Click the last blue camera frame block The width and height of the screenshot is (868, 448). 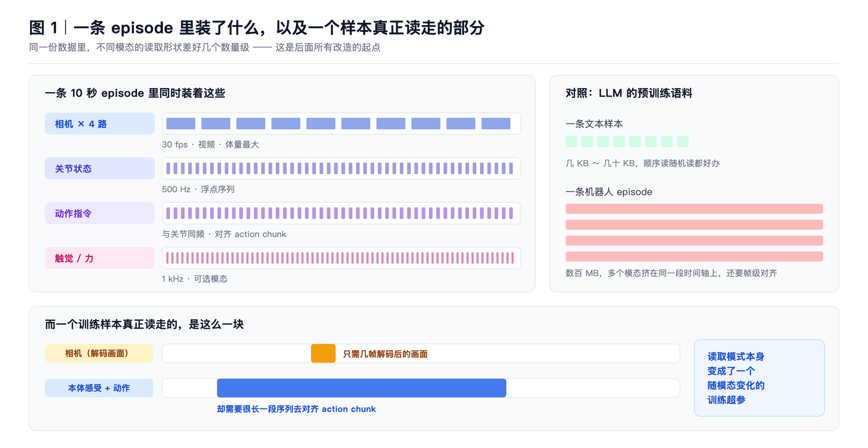(x=496, y=124)
